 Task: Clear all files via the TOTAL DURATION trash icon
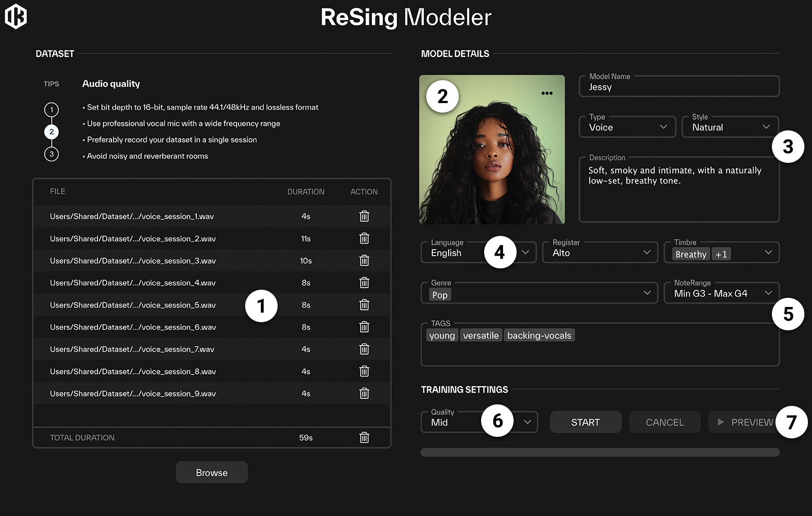(364, 437)
